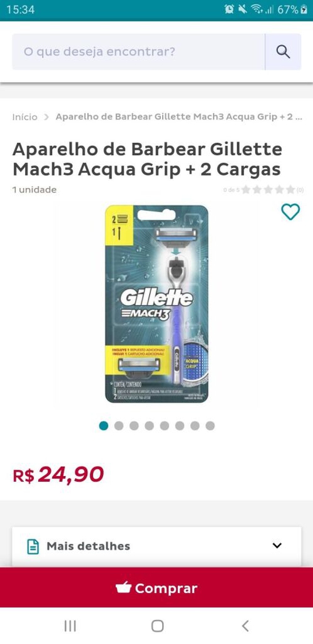313x644 pixels.
Task: Open the Gillette Mach3 product image
Action: pos(156,304)
